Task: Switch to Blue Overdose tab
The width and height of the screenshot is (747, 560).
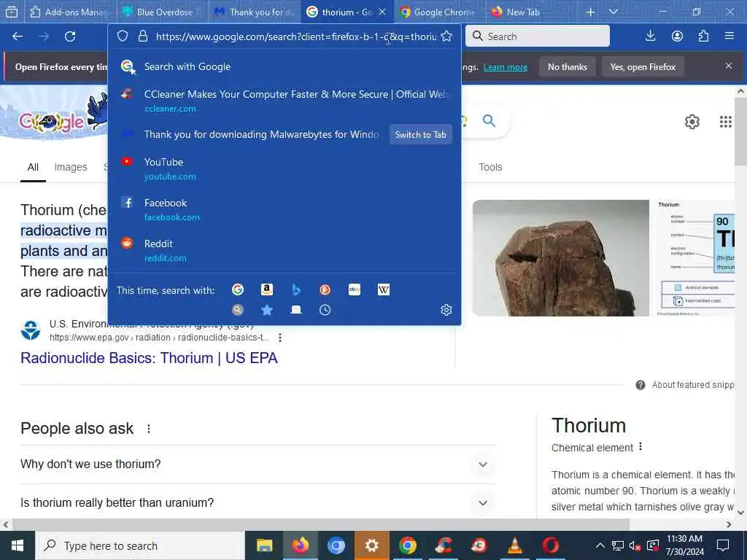Action: 163,12
